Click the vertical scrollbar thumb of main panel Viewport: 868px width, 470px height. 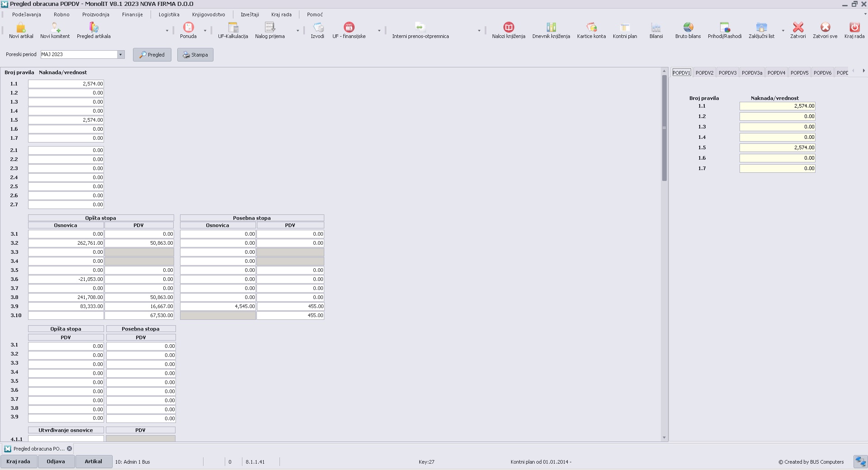coord(664,128)
